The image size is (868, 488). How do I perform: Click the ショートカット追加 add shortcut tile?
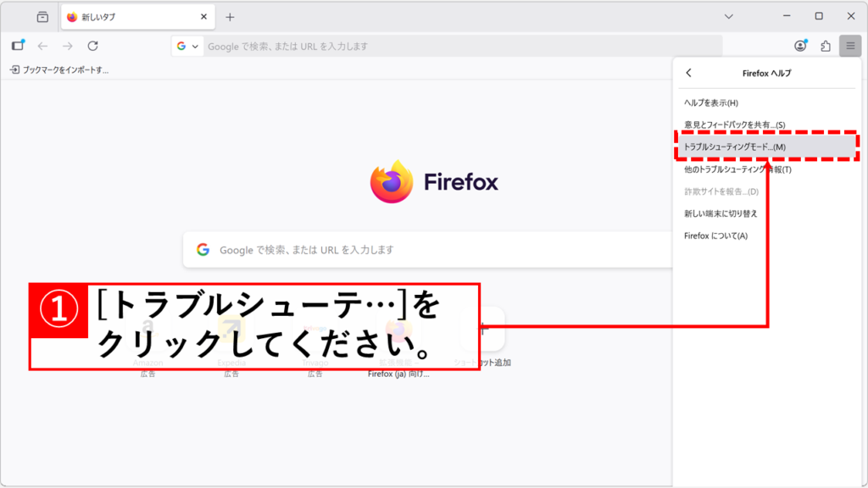click(482, 337)
